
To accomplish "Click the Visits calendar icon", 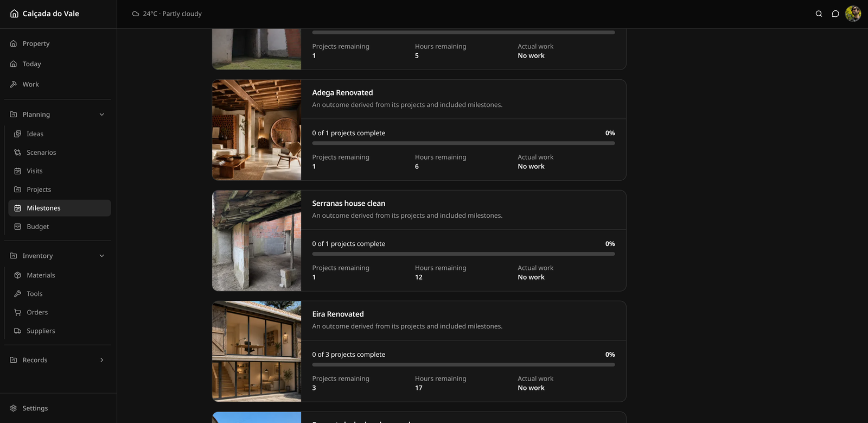I will [x=17, y=171].
